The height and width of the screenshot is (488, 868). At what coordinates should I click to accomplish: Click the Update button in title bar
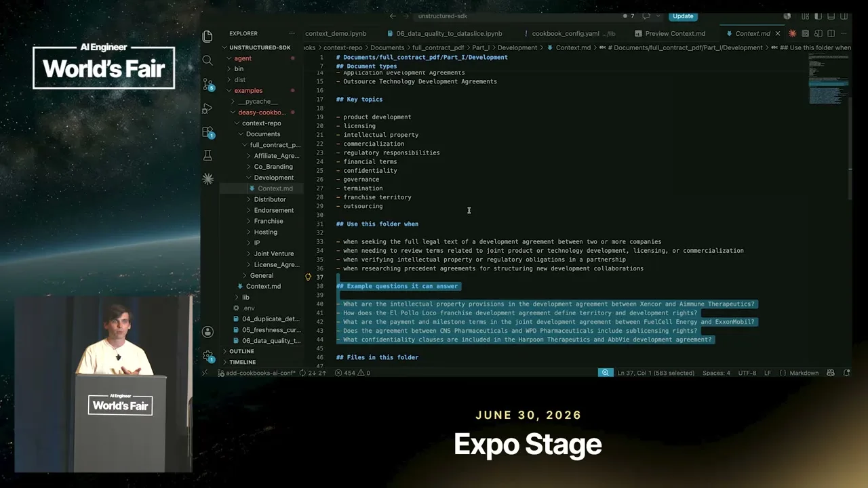tap(683, 16)
